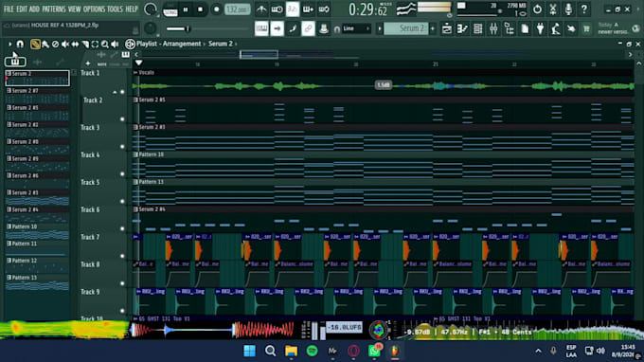This screenshot has height=362, width=644.
Task: Mute Track 7 using its dot
Action: pyautogui.click(x=122, y=257)
